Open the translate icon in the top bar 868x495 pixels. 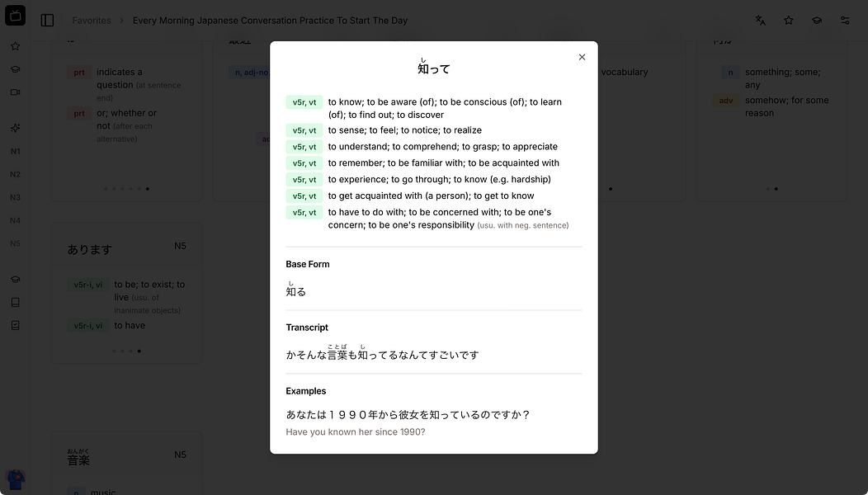[760, 20]
